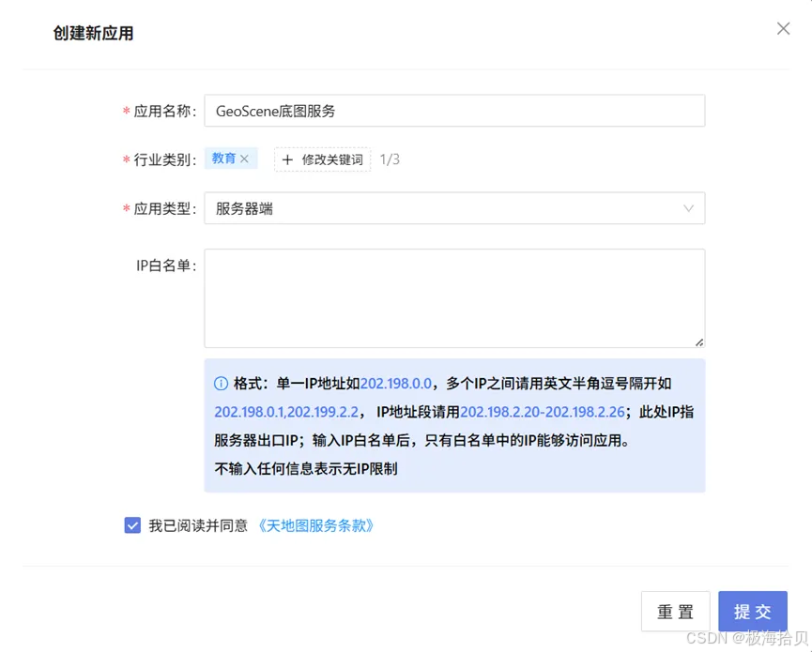Uncheck the 我已阅读并同意 checkbox

(132, 525)
